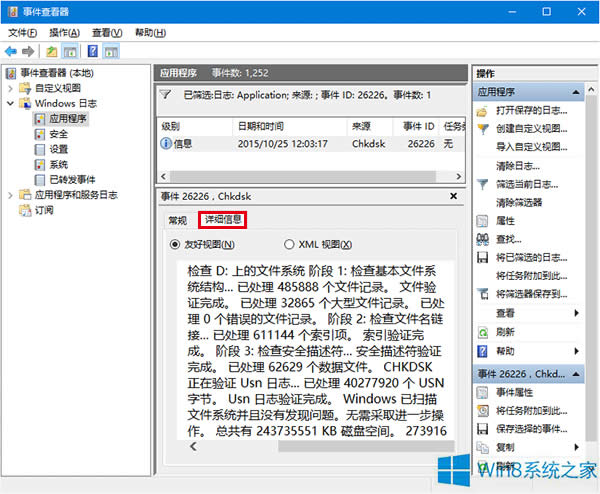This screenshot has width=600, height=494.
Task: Open the 帮助(H) menu
Action: 150,33
